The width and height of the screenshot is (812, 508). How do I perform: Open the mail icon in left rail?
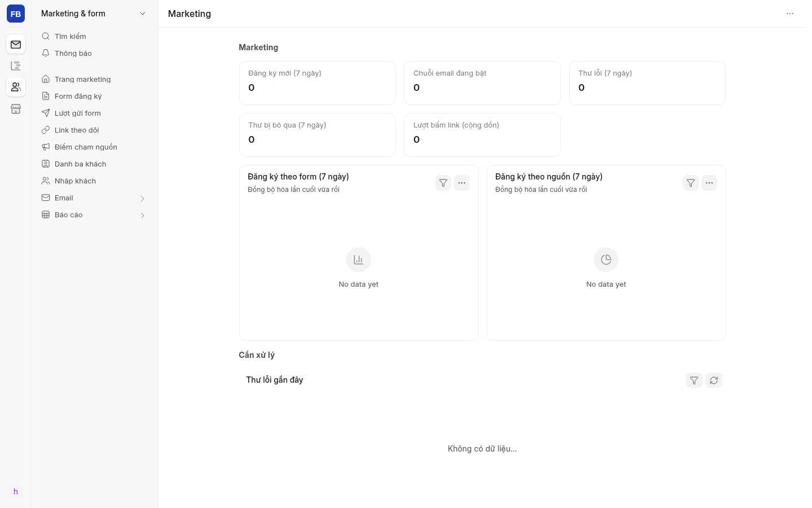click(16, 45)
